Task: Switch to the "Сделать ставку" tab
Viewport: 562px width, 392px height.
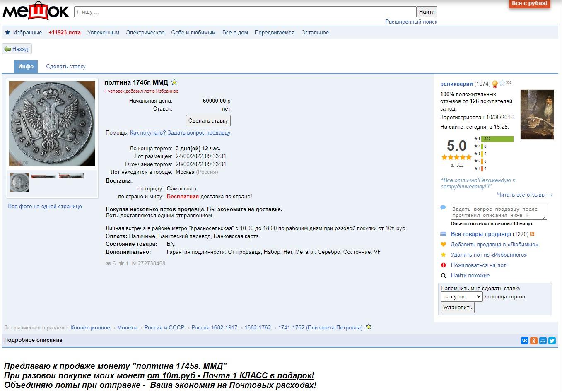Action: 66,67
